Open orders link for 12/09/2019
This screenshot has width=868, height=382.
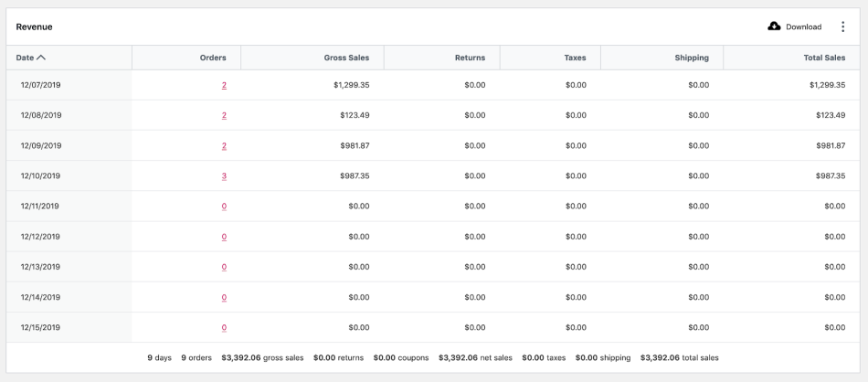(x=224, y=145)
